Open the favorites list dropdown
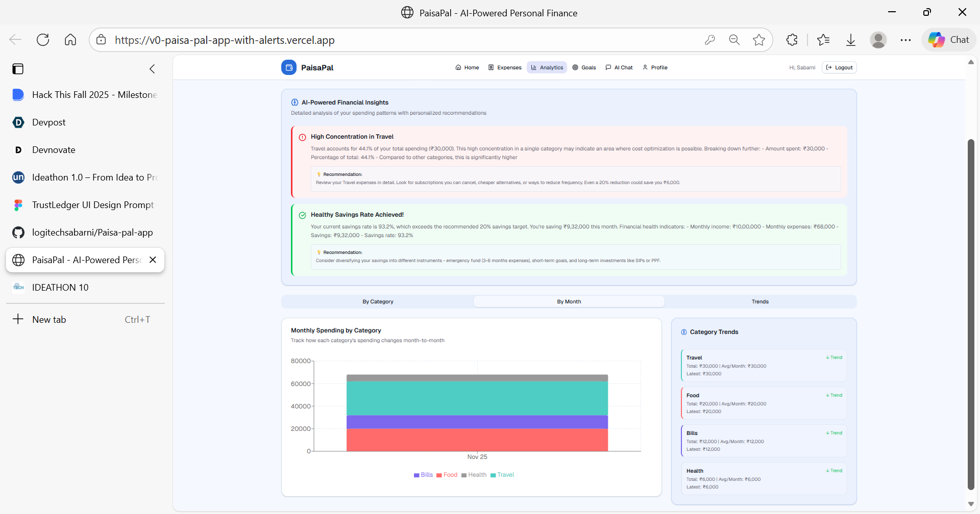Screen dimensions: 980x514 point(823,40)
